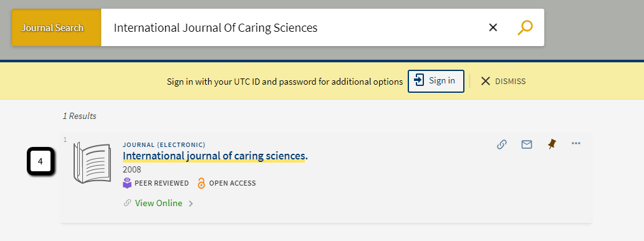Click the Journal Search button
This screenshot has width=644, height=241.
point(52,27)
